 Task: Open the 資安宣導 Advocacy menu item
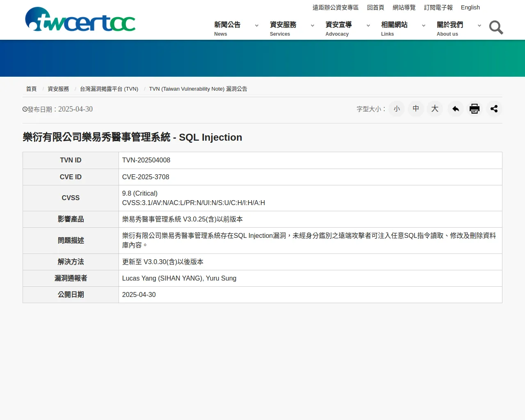tap(338, 29)
